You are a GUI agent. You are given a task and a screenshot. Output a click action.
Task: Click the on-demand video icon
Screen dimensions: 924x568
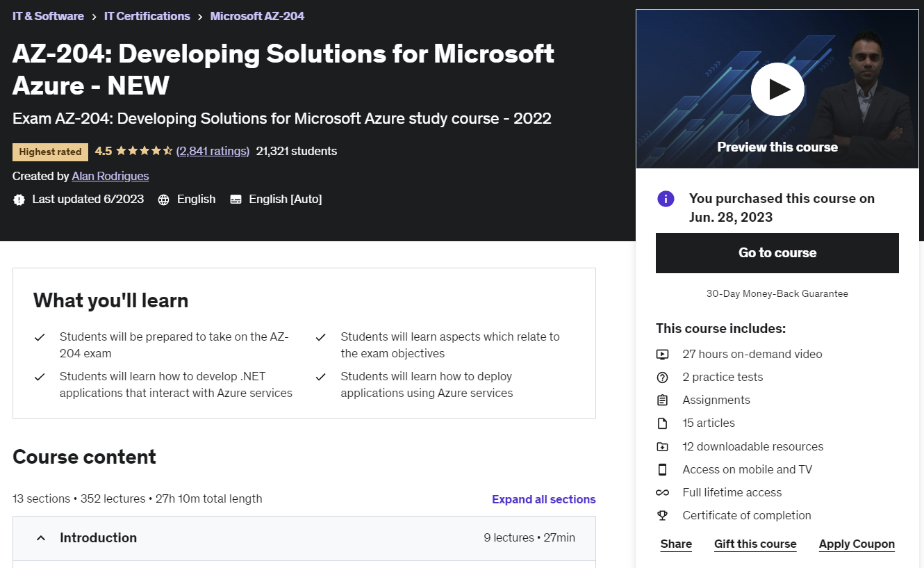pyautogui.click(x=662, y=355)
